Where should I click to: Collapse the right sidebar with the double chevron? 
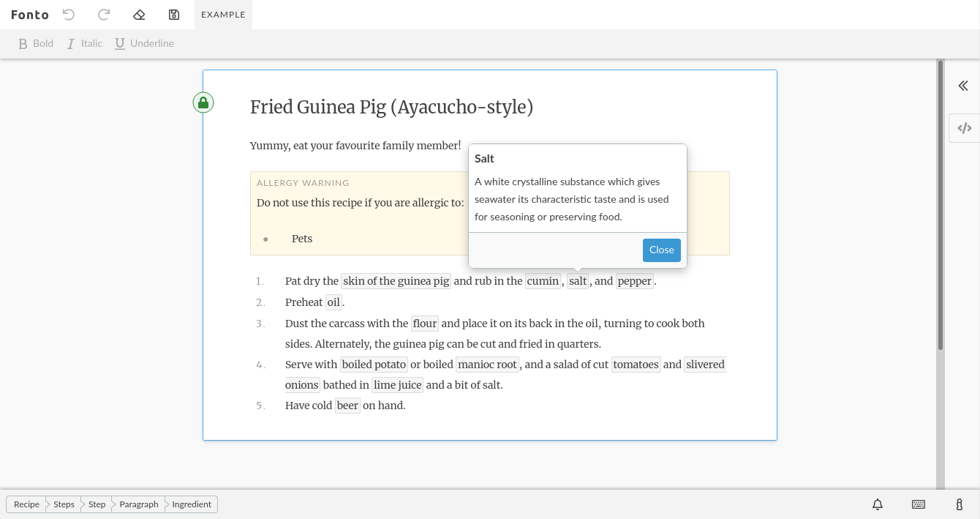coord(963,86)
